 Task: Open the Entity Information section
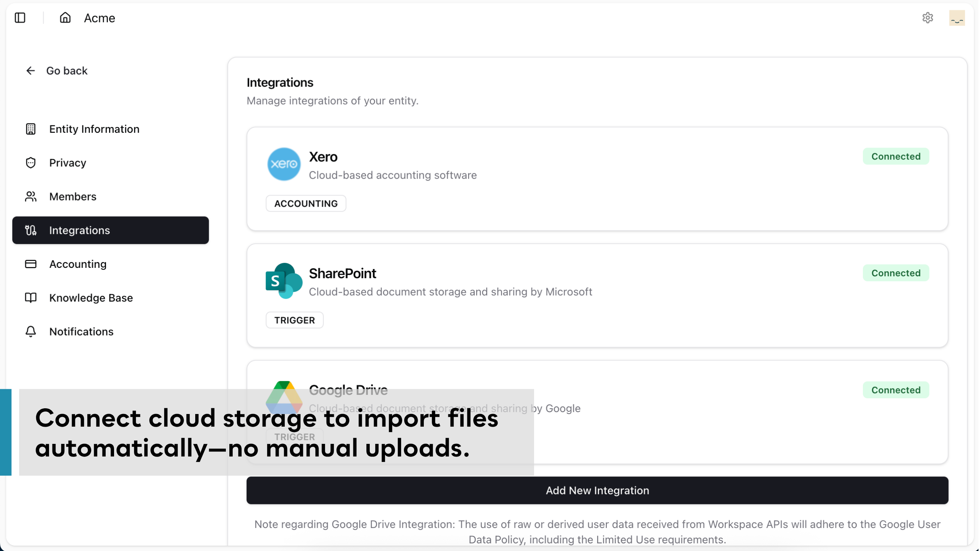tap(111, 129)
